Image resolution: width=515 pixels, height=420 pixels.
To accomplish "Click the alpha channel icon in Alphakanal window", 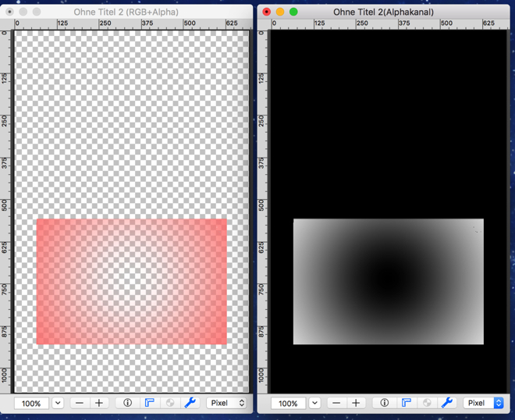I will pyautogui.click(x=427, y=403).
